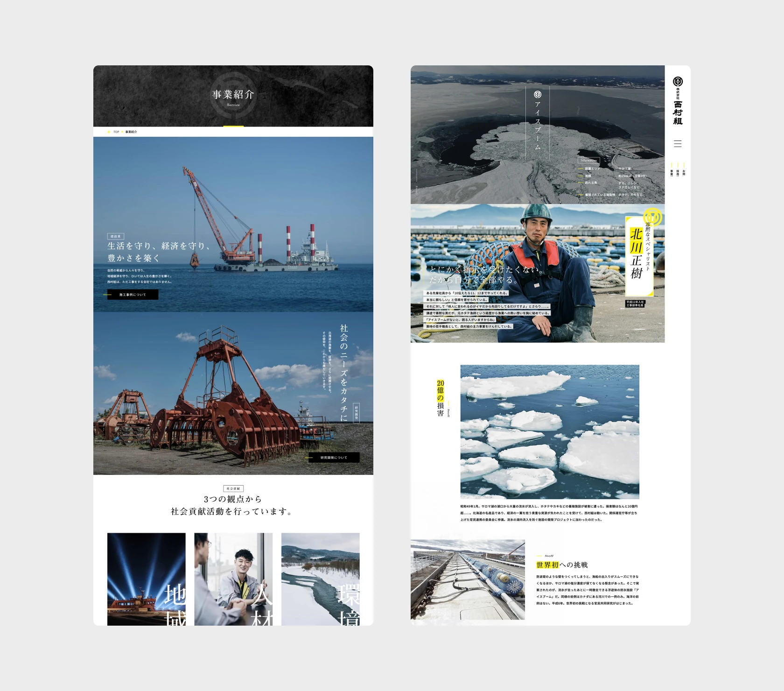
Task: Click the TOP breadcrumb link
Action: click(116, 132)
